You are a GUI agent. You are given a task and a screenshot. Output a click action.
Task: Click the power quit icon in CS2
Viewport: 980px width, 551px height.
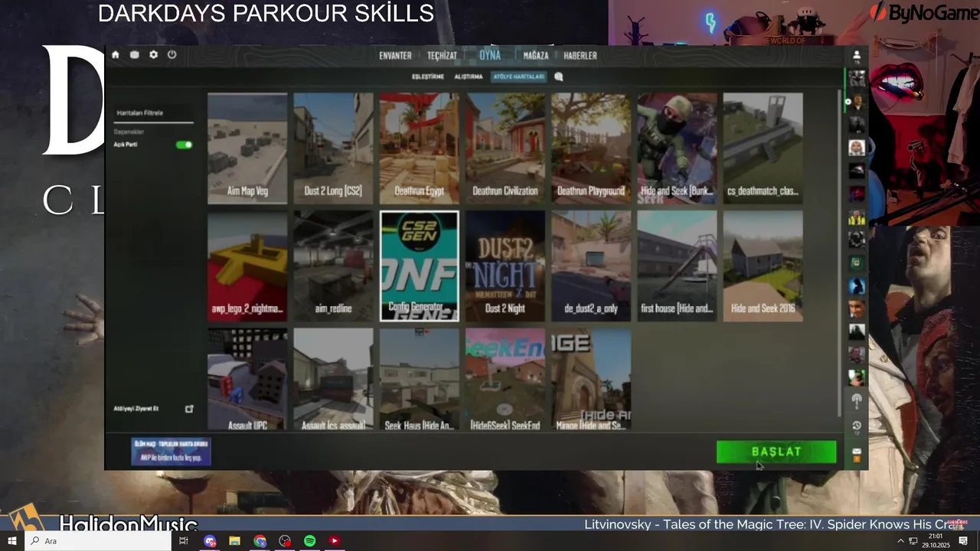(x=171, y=55)
